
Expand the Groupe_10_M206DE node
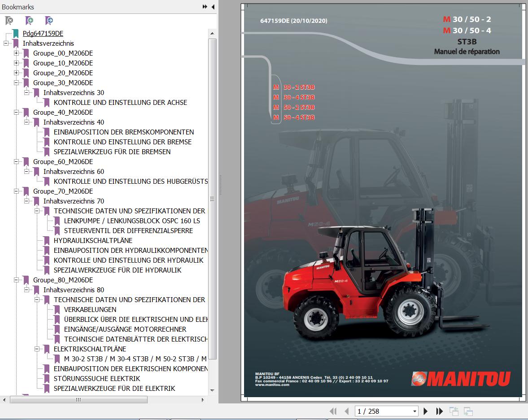click(16, 63)
